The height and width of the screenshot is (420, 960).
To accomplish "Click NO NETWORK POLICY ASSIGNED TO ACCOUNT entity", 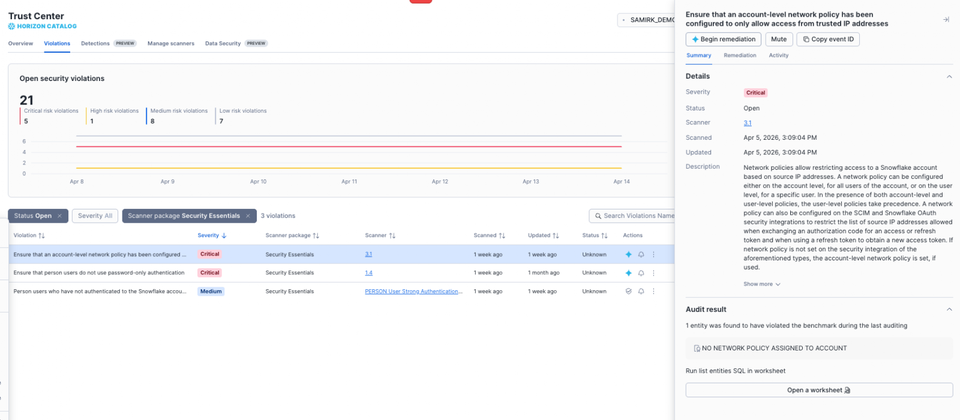I will (x=819, y=348).
